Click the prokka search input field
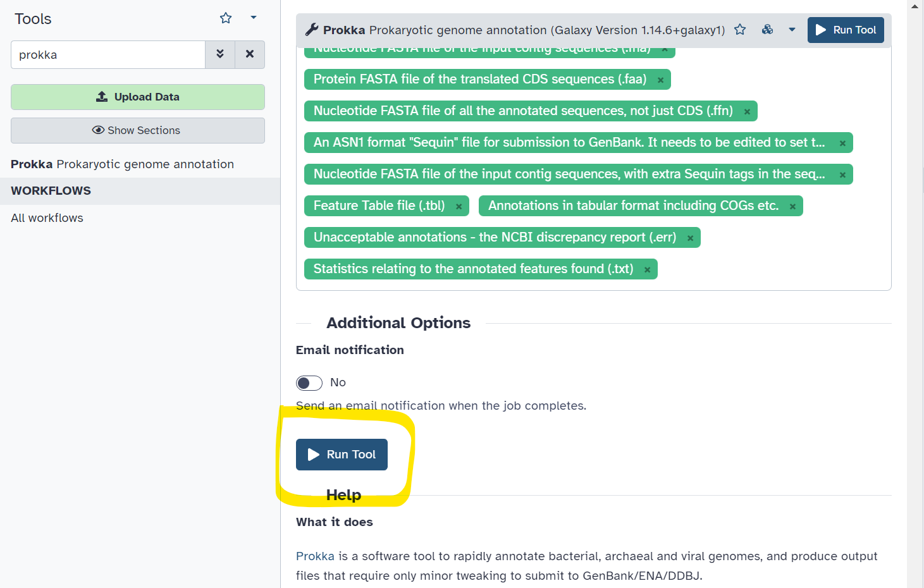The width and height of the screenshot is (924, 588). pyautogui.click(x=108, y=55)
